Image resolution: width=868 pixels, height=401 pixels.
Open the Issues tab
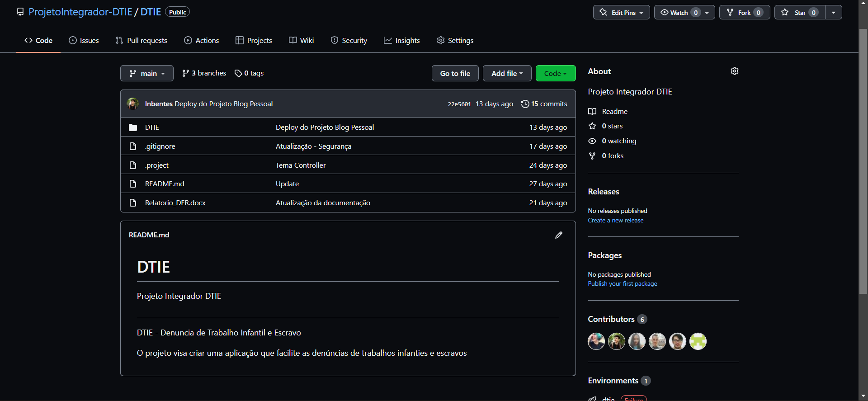(x=84, y=40)
